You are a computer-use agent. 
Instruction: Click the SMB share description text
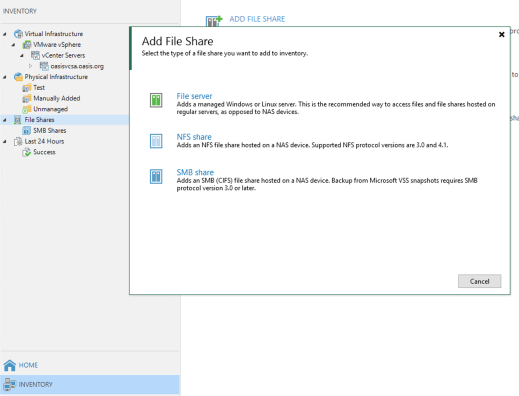(x=327, y=184)
